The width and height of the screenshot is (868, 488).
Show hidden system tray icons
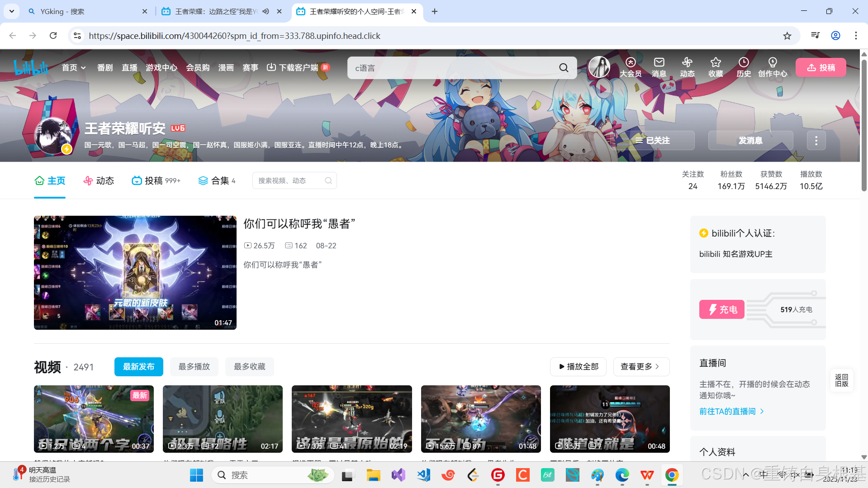745,475
